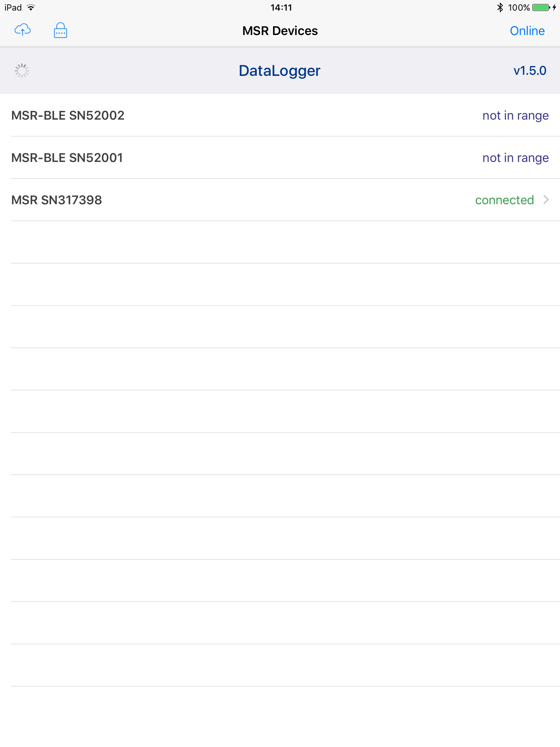This screenshot has height=747, width=560.
Task: Tap the cloud upload icon
Action: 23,31
